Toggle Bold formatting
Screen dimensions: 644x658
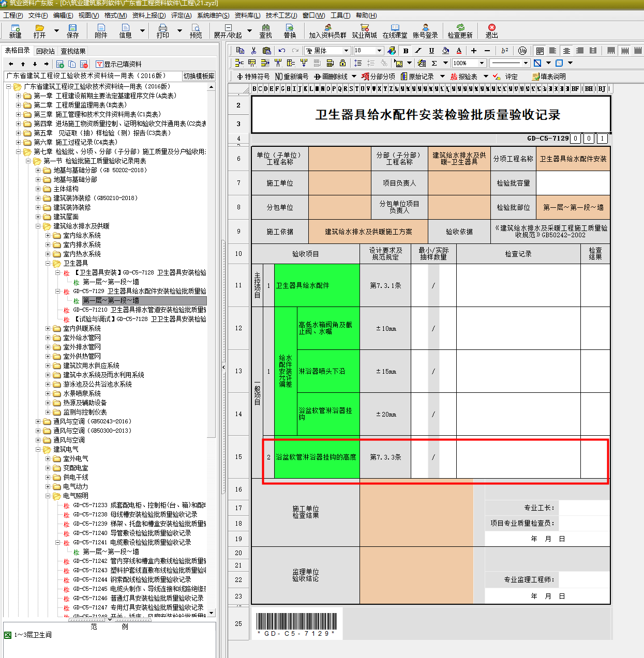click(x=406, y=50)
